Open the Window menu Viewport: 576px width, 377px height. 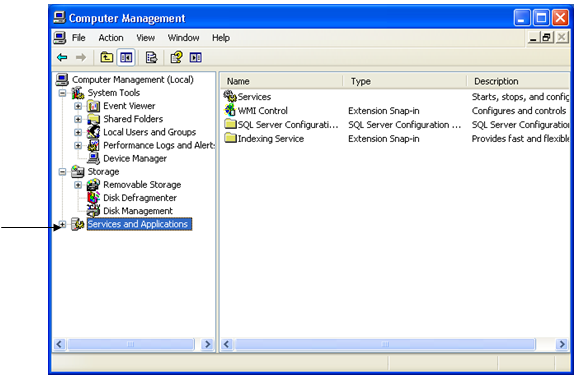tap(183, 38)
